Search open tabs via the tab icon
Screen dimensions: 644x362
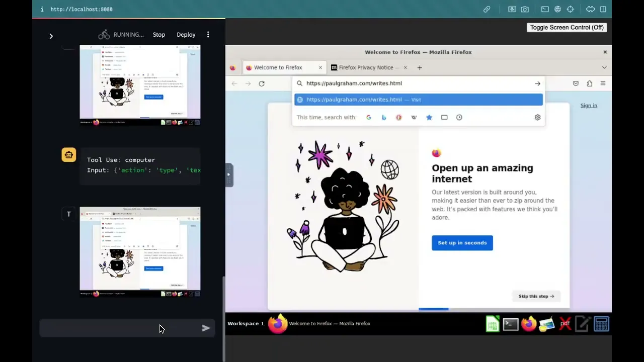pos(444,117)
